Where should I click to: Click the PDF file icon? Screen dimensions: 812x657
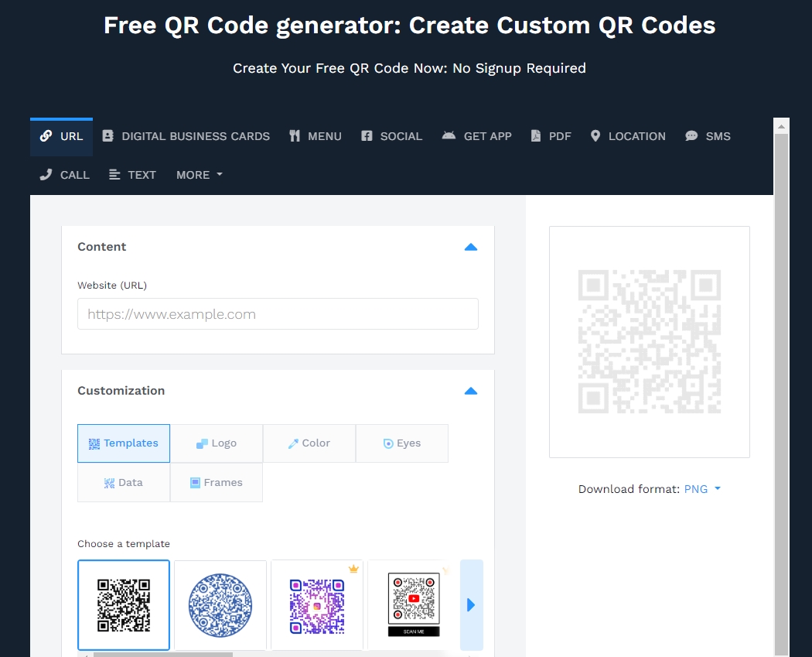pos(536,135)
